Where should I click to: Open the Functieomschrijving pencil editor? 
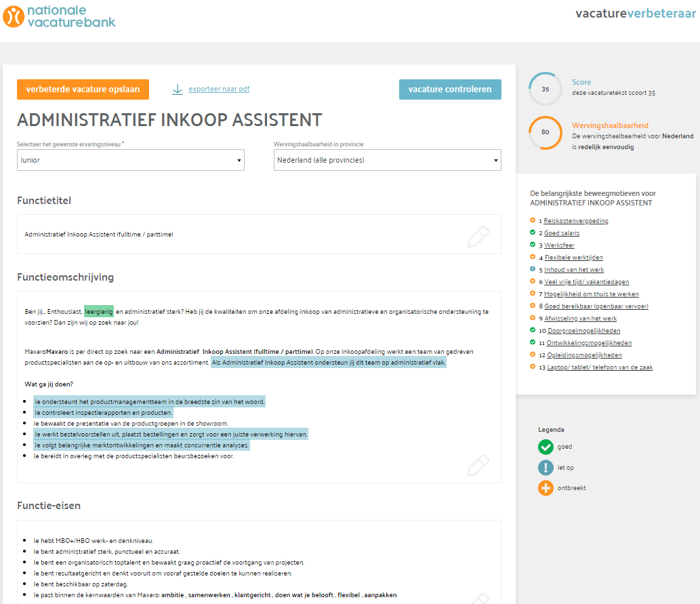click(478, 466)
